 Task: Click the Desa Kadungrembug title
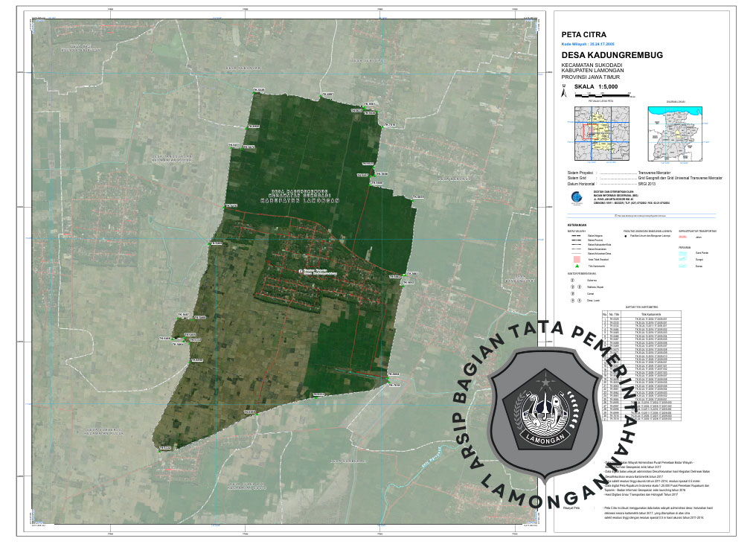click(601, 55)
